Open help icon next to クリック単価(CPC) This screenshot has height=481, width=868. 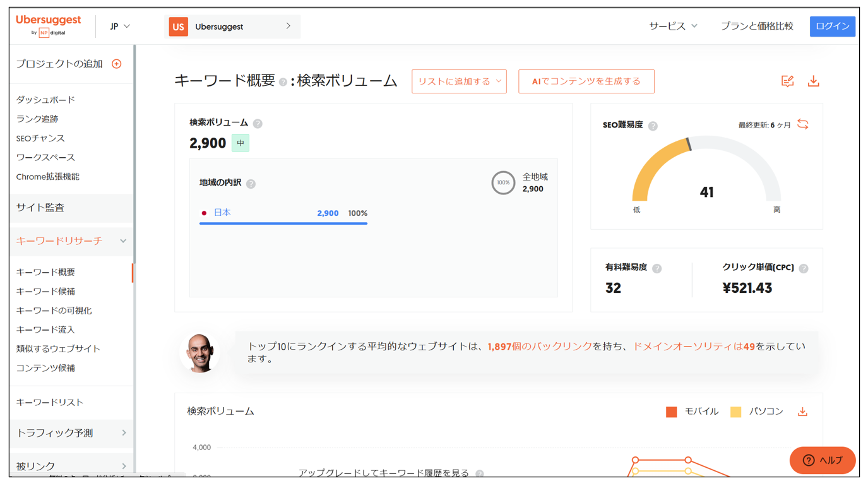coord(804,268)
